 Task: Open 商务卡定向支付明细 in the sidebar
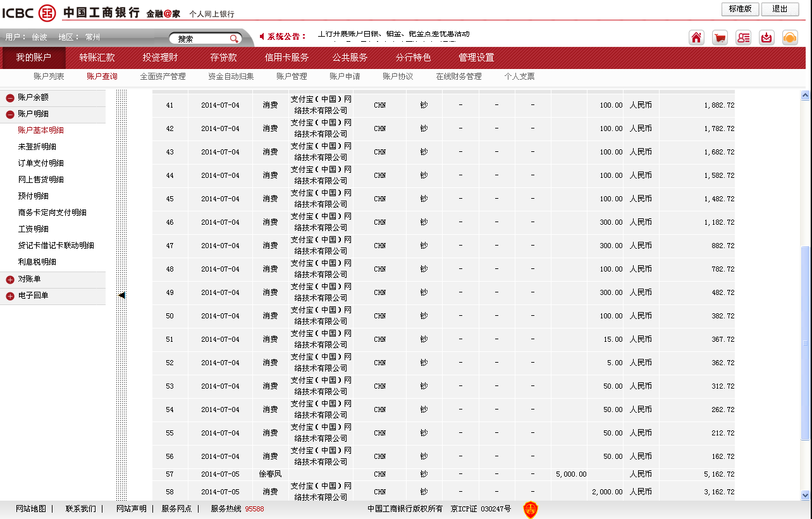click(x=52, y=213)
